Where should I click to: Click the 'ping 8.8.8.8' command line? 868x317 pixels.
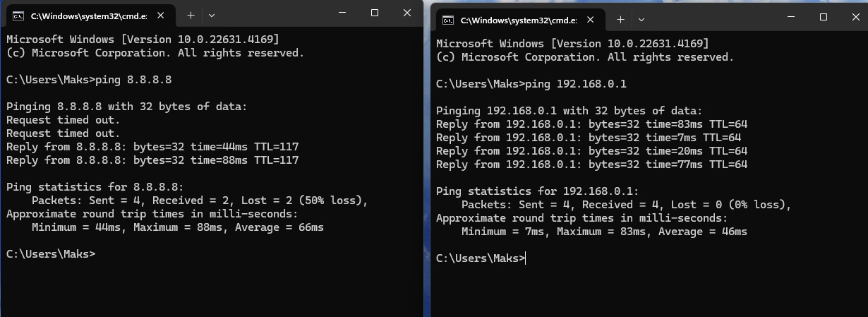(x=89, y=80)
